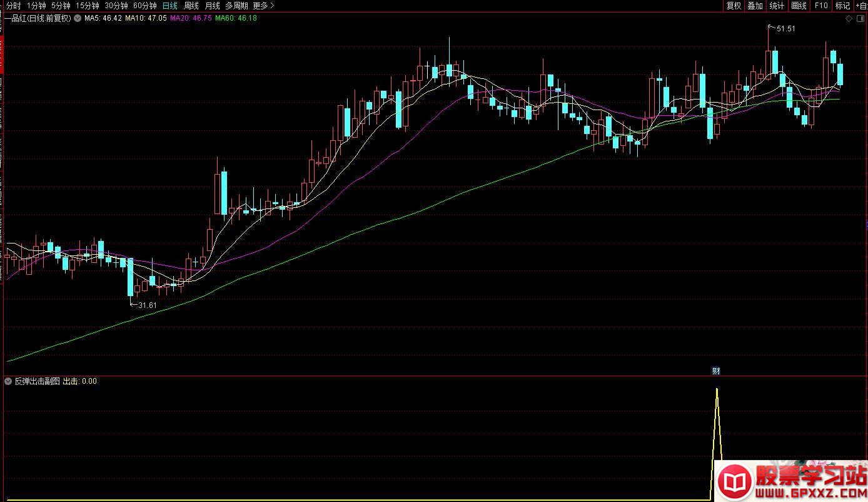Open the 复权 adjustment options
Screen dimensions: 868x502
coord(733,6)
